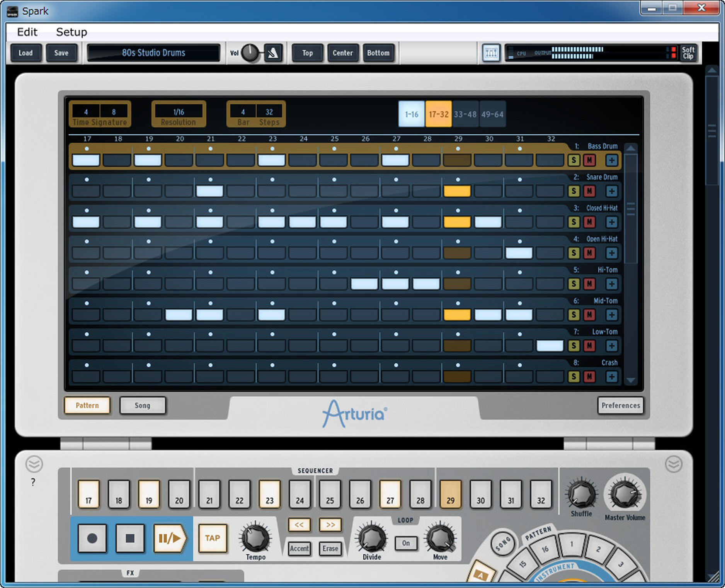Mute the Snare Drum track

(589, 191)
